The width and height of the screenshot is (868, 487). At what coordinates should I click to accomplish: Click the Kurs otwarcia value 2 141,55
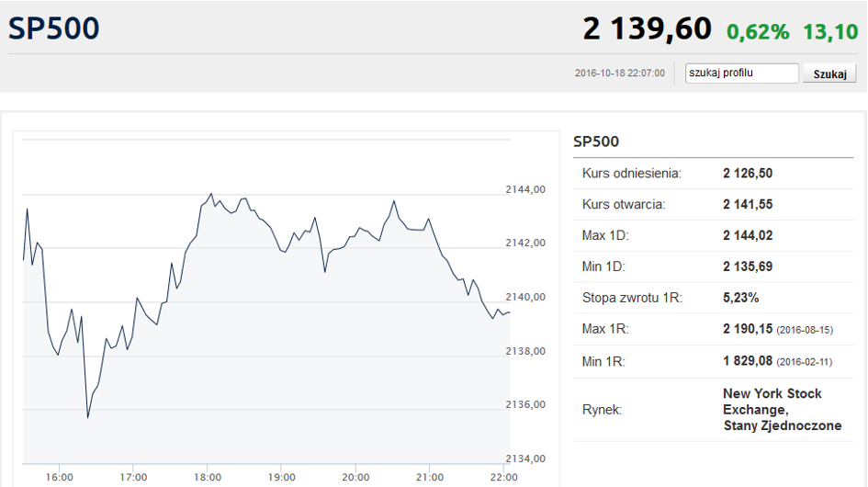tap(748, 204)
